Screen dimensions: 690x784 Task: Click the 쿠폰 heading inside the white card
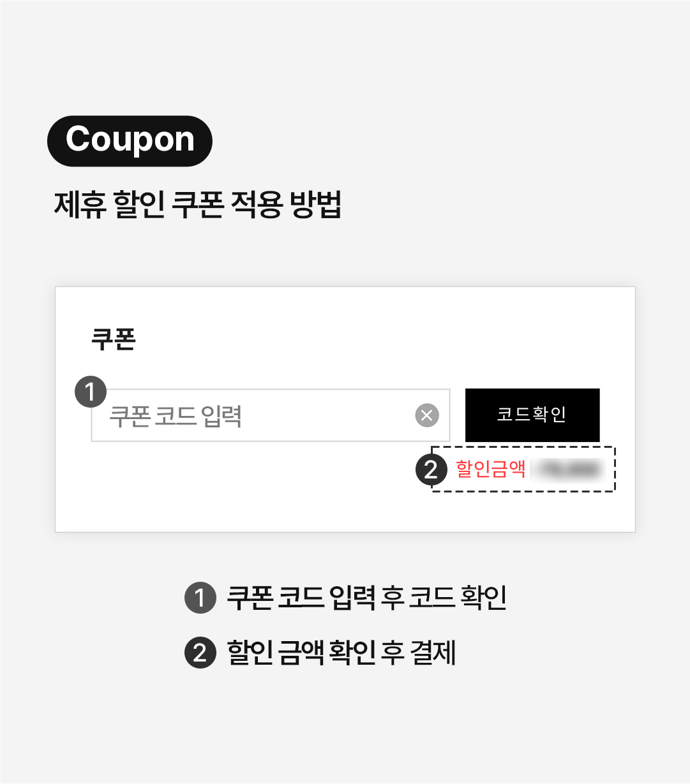114,339
